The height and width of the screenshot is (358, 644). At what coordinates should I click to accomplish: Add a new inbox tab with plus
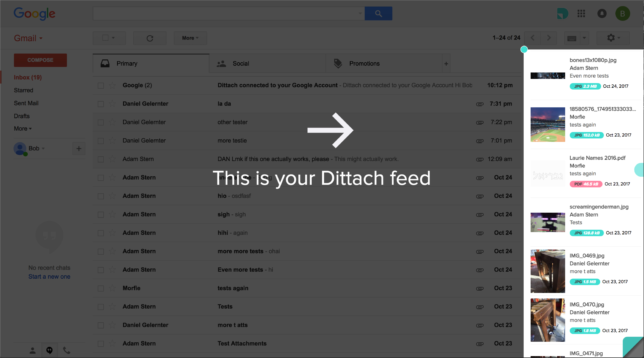pos(446,64)
